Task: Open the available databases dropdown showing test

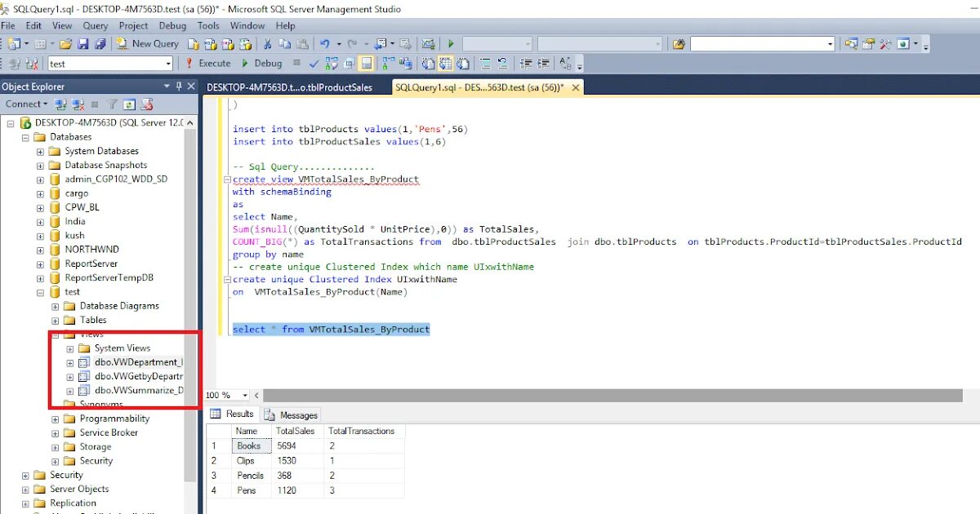Action: tap(168, 63)
